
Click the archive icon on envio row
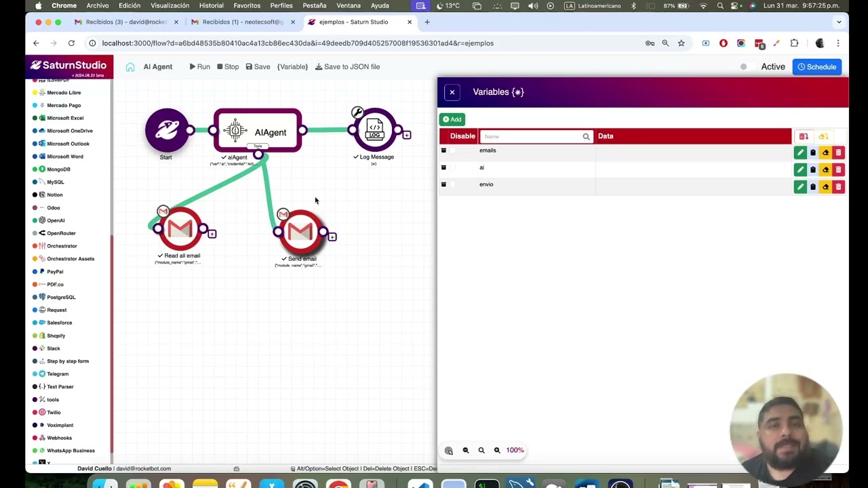click(444, 184)
